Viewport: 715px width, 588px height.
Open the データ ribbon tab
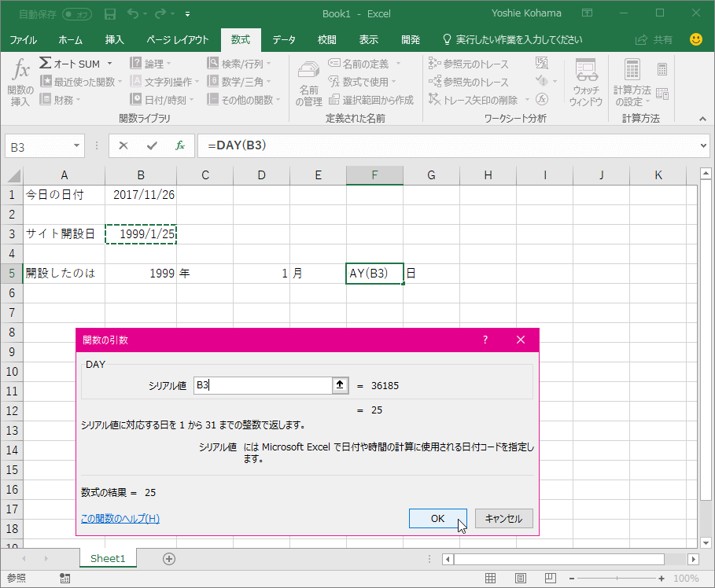pos(284,39)
